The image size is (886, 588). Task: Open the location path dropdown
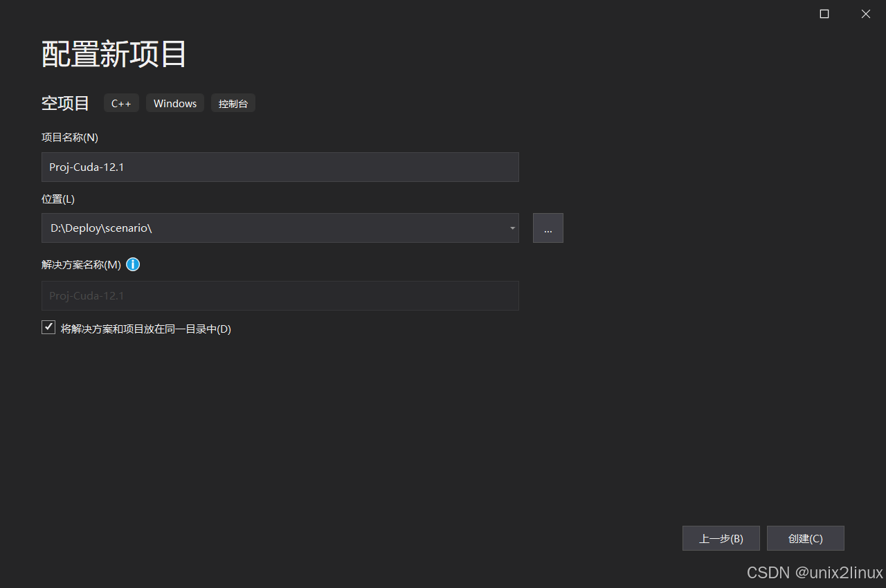[512, 228]
